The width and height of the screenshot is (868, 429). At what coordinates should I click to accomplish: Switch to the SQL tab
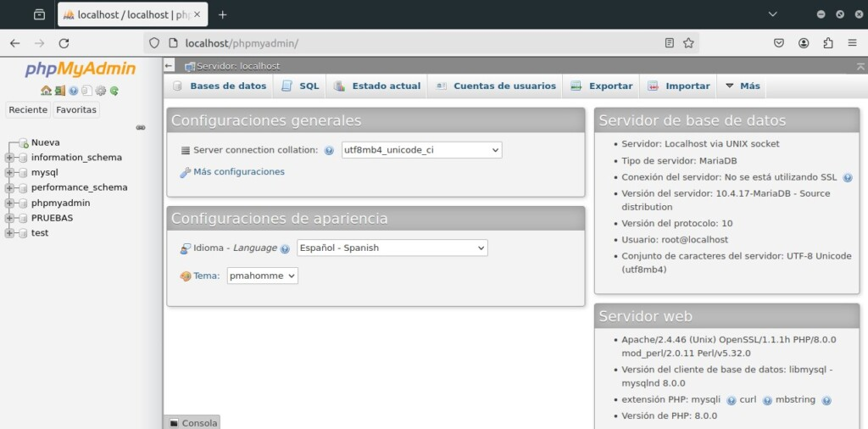(300, 86)
